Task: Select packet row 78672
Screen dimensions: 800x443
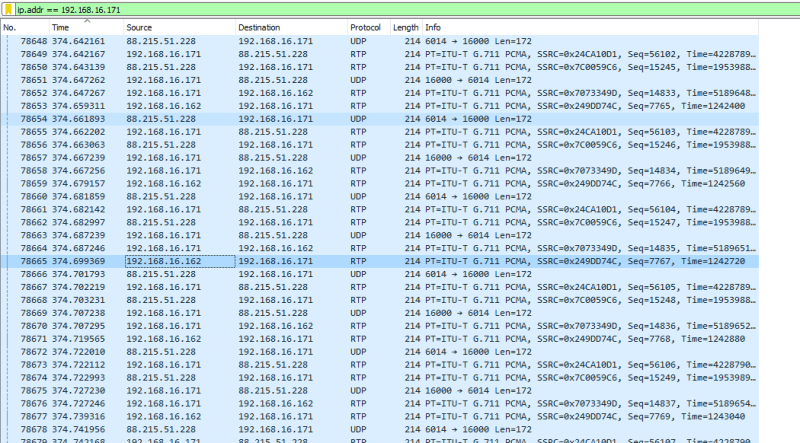Action: (380, 352)
